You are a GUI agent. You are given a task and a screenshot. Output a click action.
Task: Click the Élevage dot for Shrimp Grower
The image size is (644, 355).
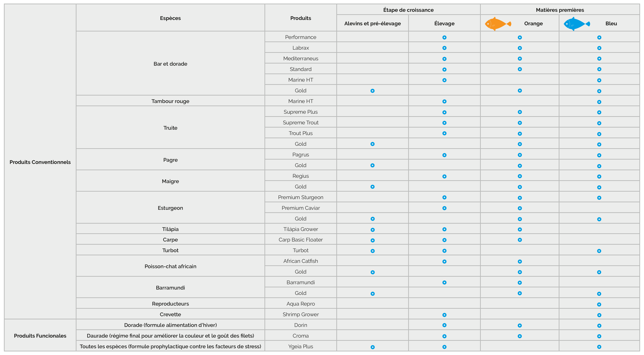coord(444,315)
